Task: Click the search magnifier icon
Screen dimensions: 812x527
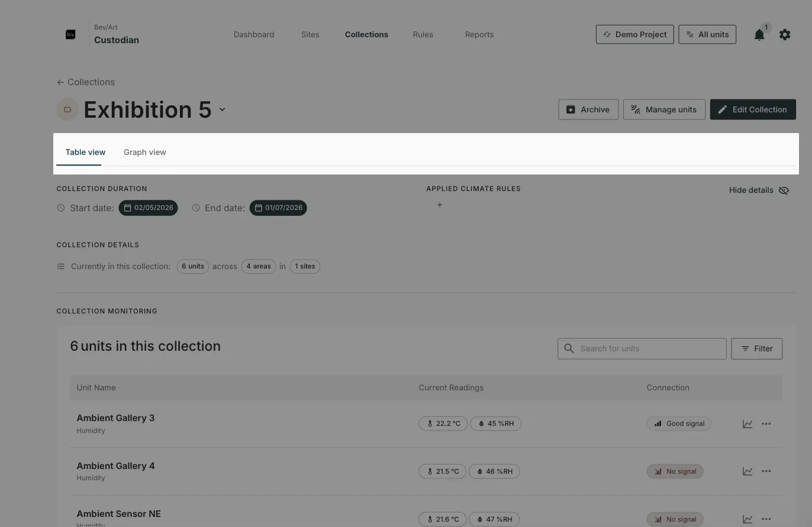Action: [x=569, y=348]
